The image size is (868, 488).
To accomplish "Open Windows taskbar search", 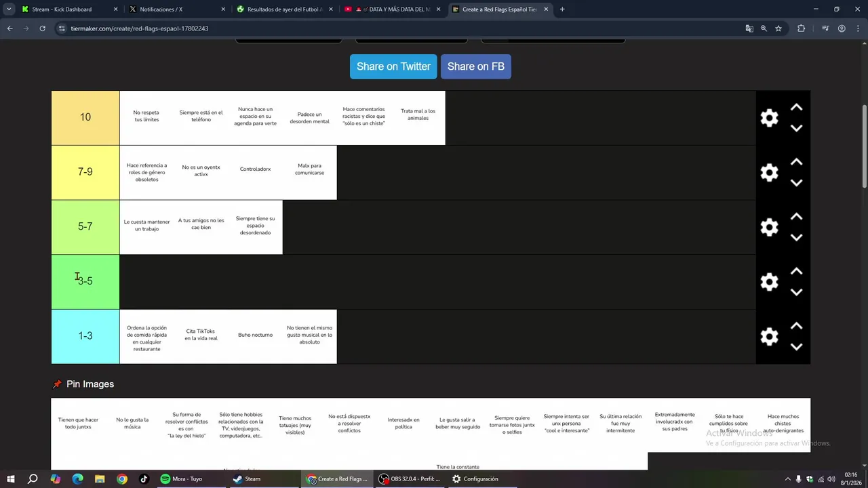I will [x=33, y=479].
